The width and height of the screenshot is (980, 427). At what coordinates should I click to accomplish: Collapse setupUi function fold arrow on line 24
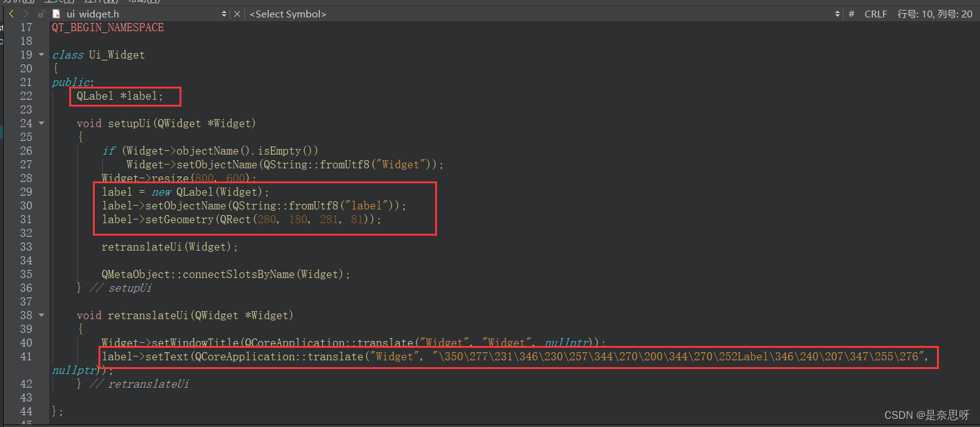tap(42, 123)
